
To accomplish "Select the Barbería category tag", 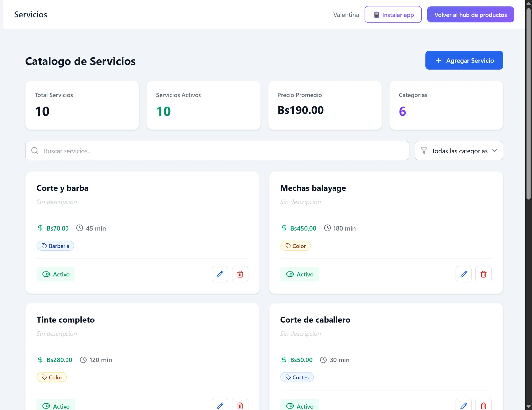I will [x=55, y=246].
